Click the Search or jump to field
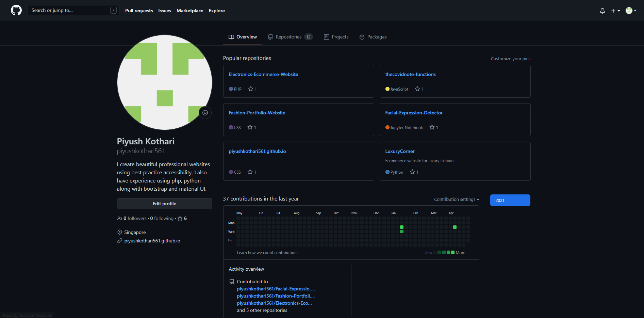This screenshot has height=318, width=644. (x=70, y=10)
